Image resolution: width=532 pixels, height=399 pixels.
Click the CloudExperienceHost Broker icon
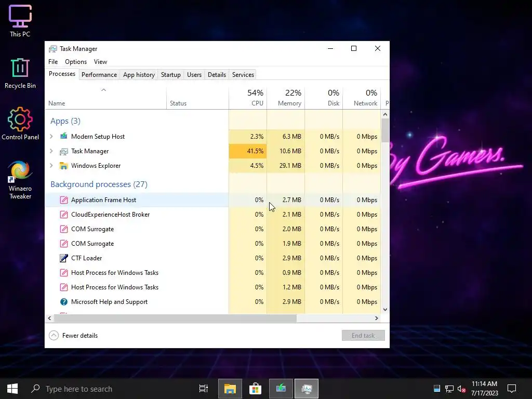click(63, 215)
